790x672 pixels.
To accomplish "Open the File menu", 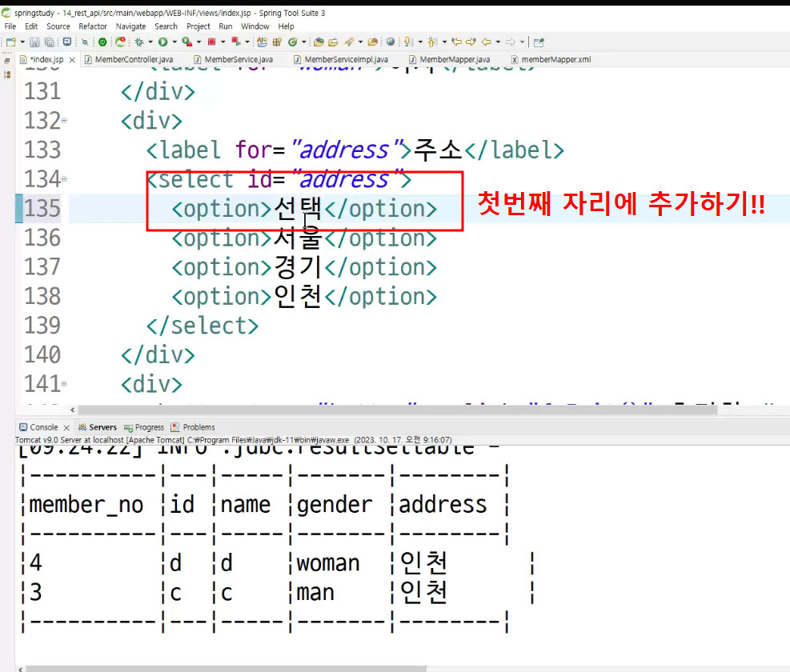I will [10, 26].
